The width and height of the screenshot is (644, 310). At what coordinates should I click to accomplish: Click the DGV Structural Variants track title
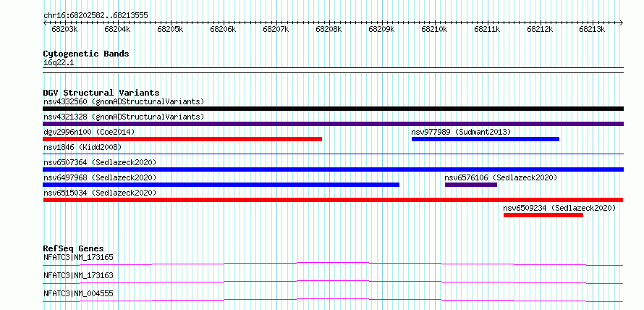101,93
